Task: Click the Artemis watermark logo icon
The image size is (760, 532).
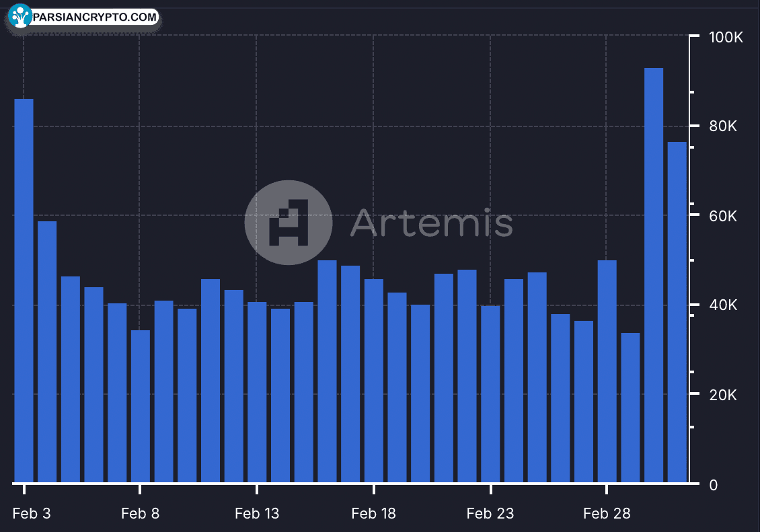Action: coord(289,223)
